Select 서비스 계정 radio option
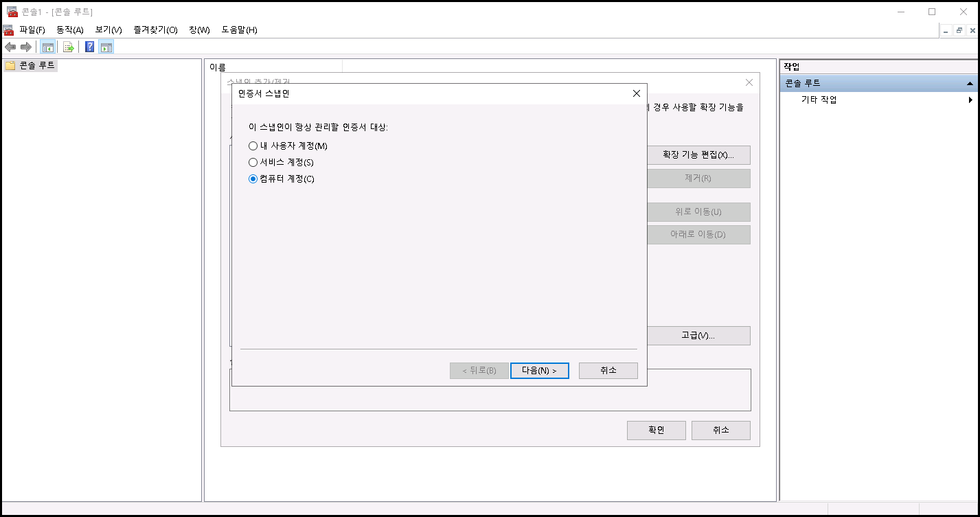The width and height of the screenshot is (980, 517). tap(253, 163)
